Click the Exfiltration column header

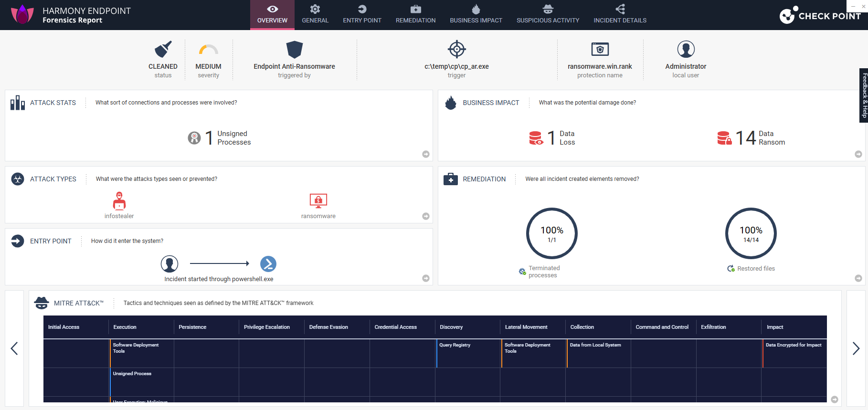pyautogui.click(x=729, y=327)
